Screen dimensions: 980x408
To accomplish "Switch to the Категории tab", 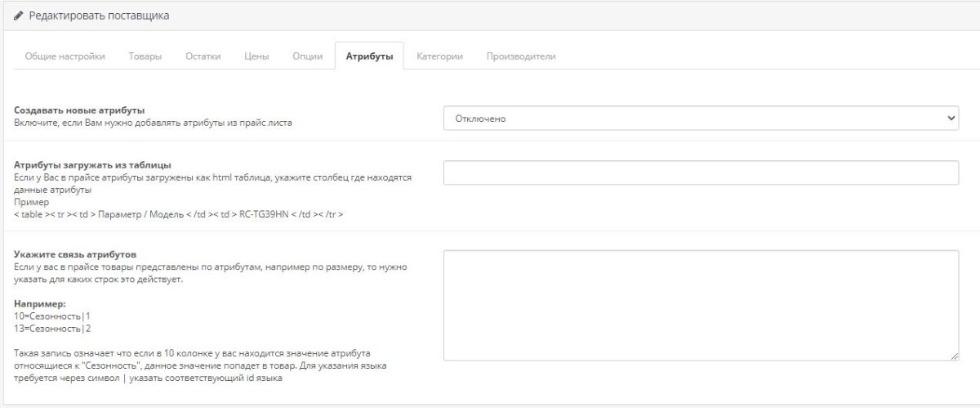I will pyautogui.click(x=439, y=56).
